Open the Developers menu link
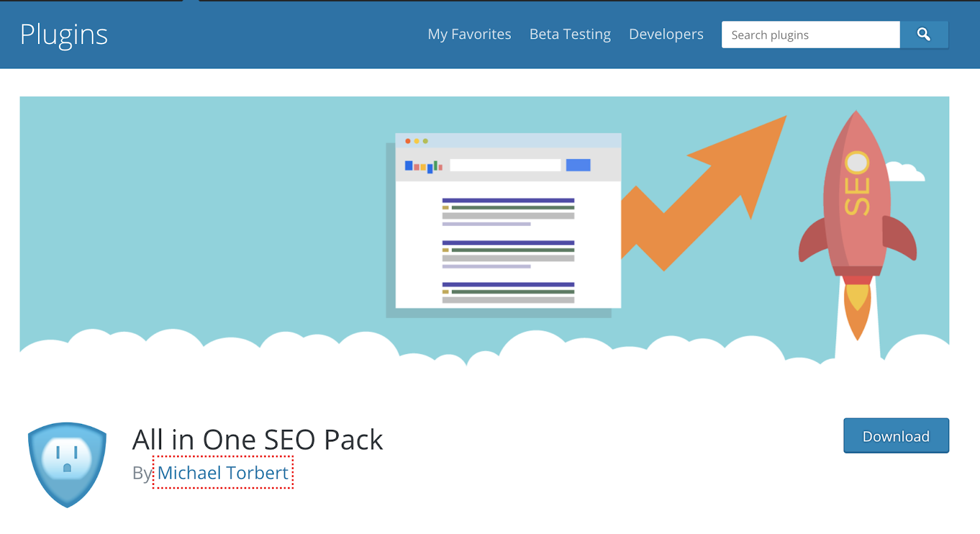980x534 pixels. point(666,34)
